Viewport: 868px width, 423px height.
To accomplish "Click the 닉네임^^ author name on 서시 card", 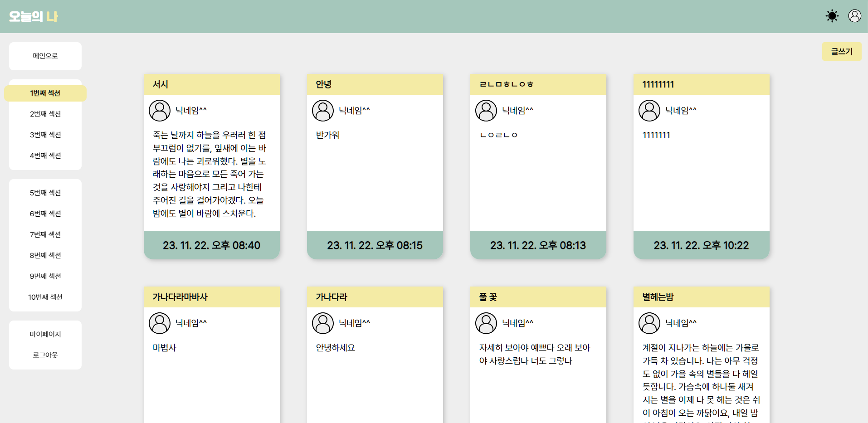I will click(x=191, y=111).
